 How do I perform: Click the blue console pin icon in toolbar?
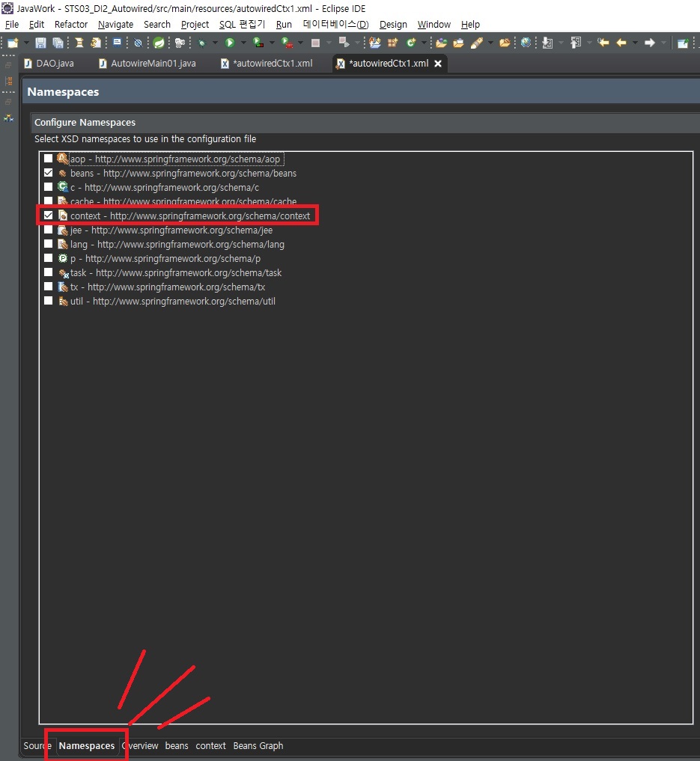pyautogui.click(x=117, y=43)
